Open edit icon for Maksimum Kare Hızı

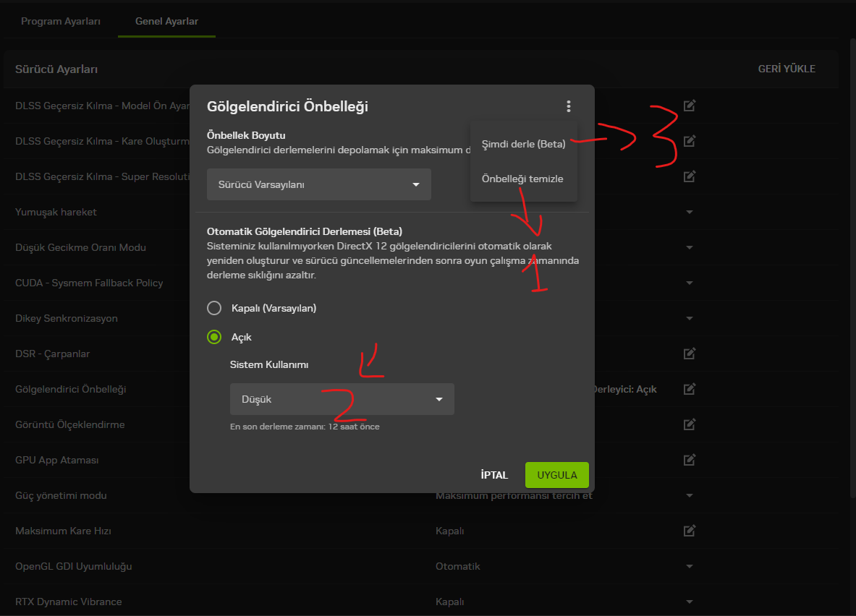[690, 531]
